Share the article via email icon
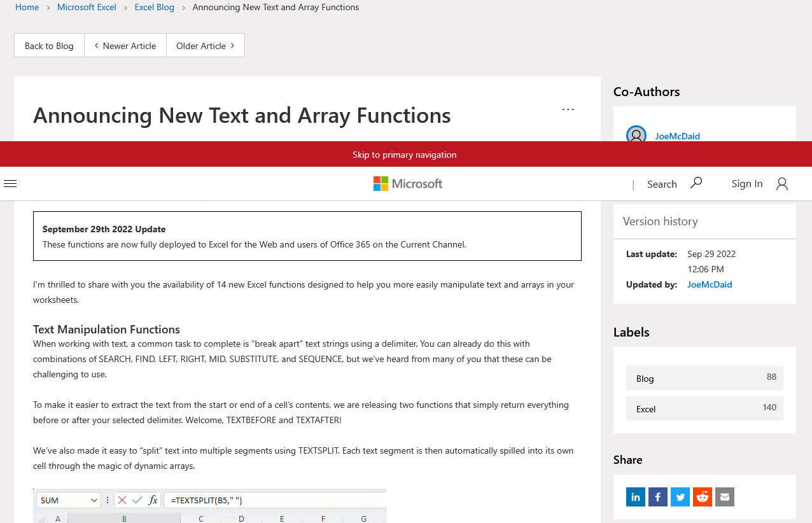The width and height of the screenshot is (812, 523). click(725, 497)
